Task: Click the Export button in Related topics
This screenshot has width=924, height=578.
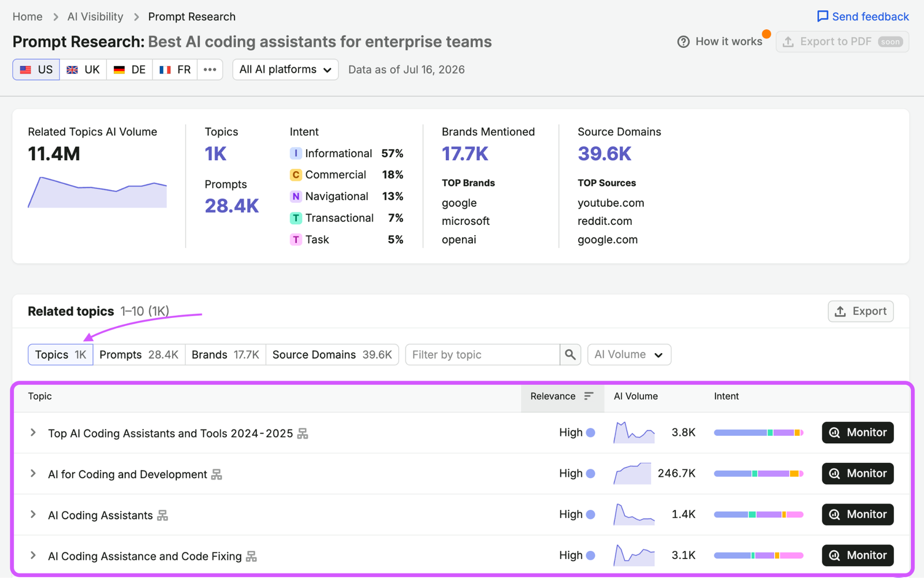Action: pyautogui.click(x=860, y=312)
